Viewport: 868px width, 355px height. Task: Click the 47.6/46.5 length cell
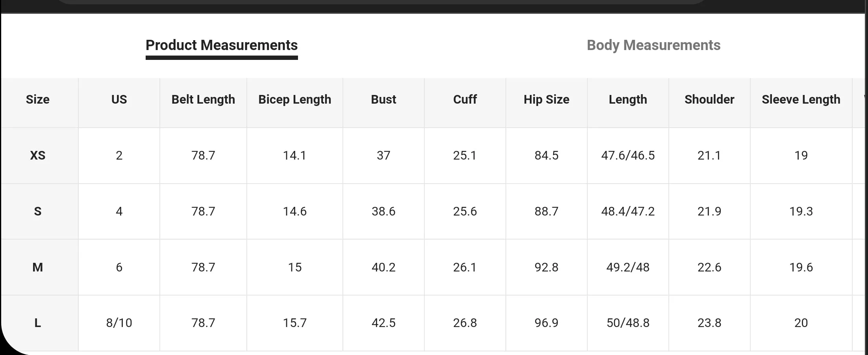point(628,156)
